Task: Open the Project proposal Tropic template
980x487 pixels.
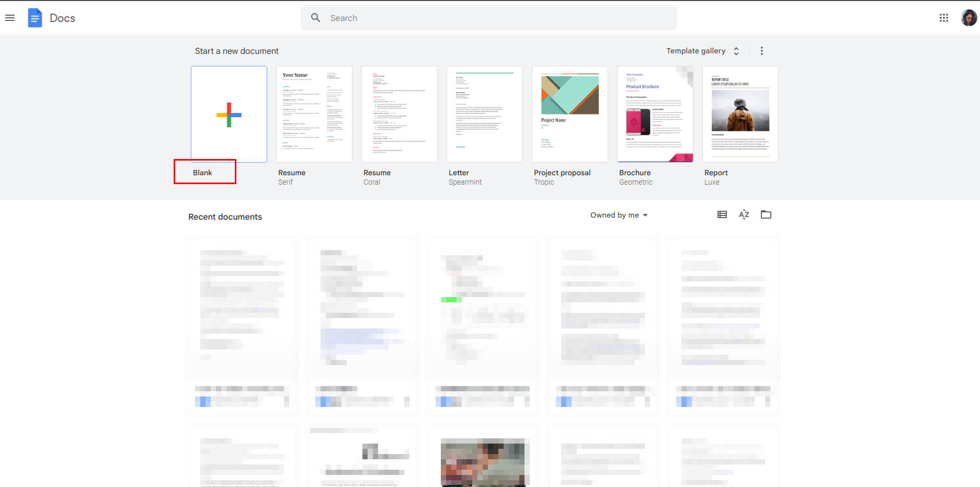Action: [x=570, y=114]
